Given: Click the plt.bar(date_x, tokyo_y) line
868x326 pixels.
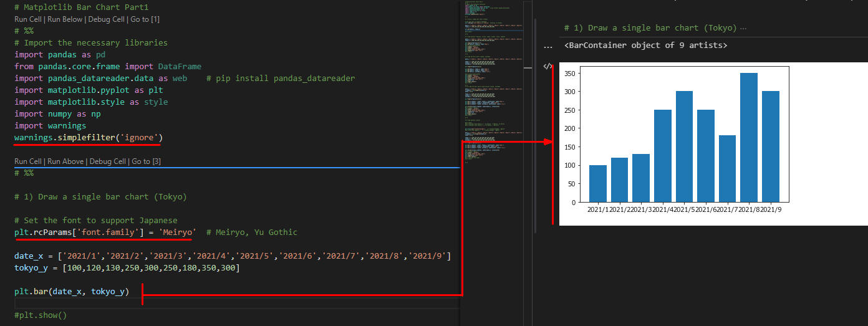Looking at the screenshot, I should pos(72,291).
